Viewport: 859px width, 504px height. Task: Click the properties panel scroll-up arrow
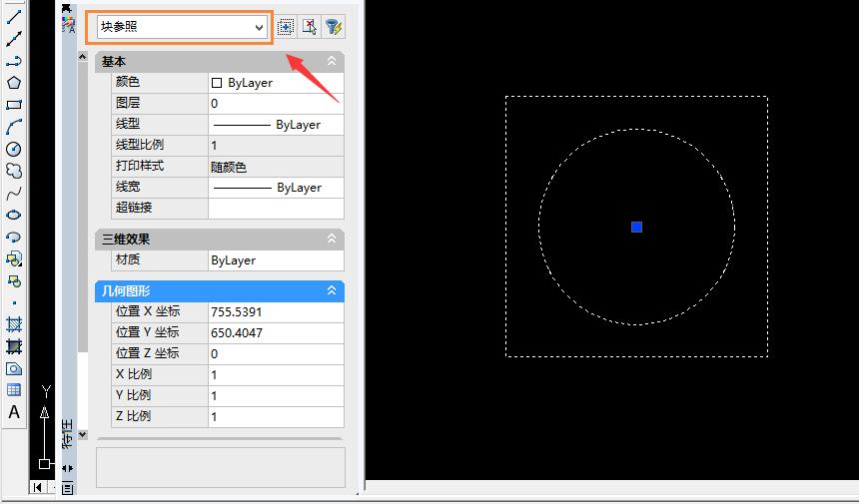[83, 59]
